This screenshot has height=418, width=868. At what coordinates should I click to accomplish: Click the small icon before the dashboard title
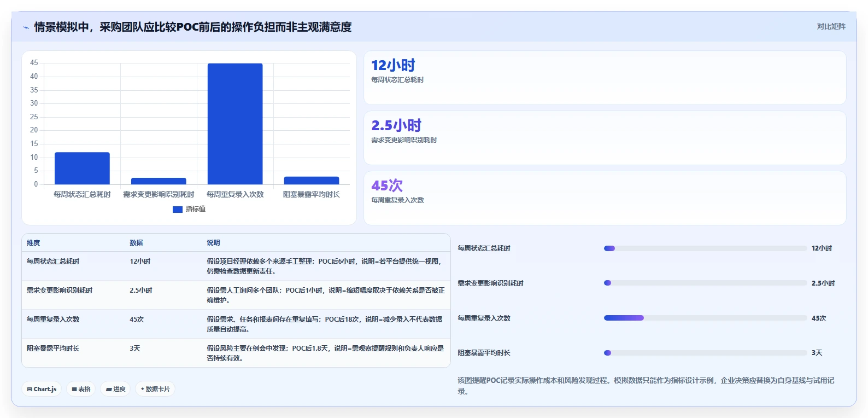click(x=26, y=27)
